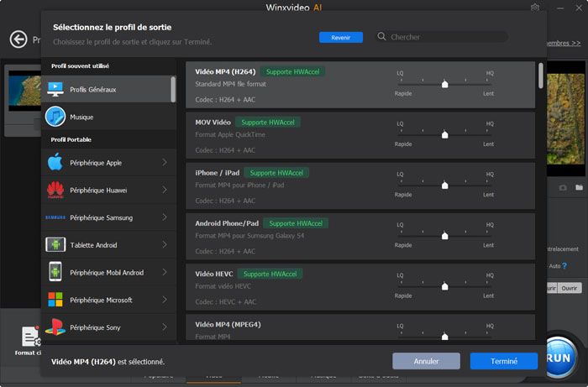The height and width of the screenshot is (387, 588).
Task: Click the right aerial forest thumbnail
Action: pos(566,119)
